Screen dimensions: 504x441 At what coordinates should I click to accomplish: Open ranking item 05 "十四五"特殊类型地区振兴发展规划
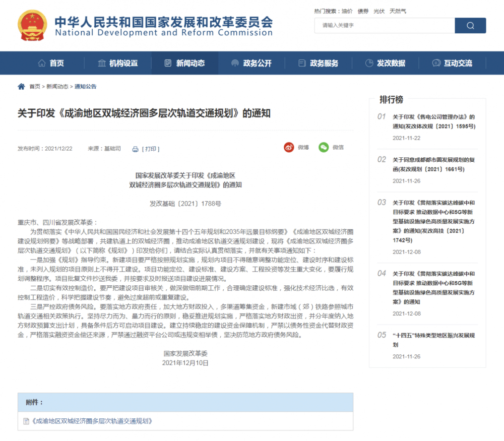click(433, 340)
